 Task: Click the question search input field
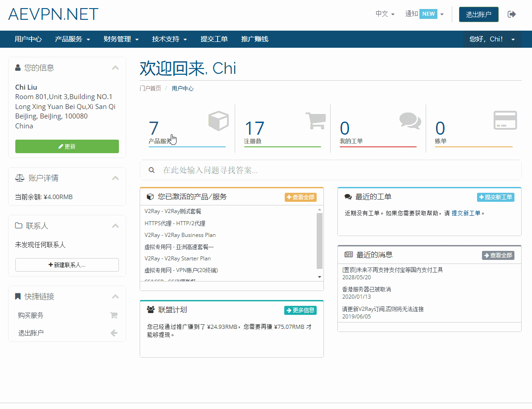pos(270,170)
